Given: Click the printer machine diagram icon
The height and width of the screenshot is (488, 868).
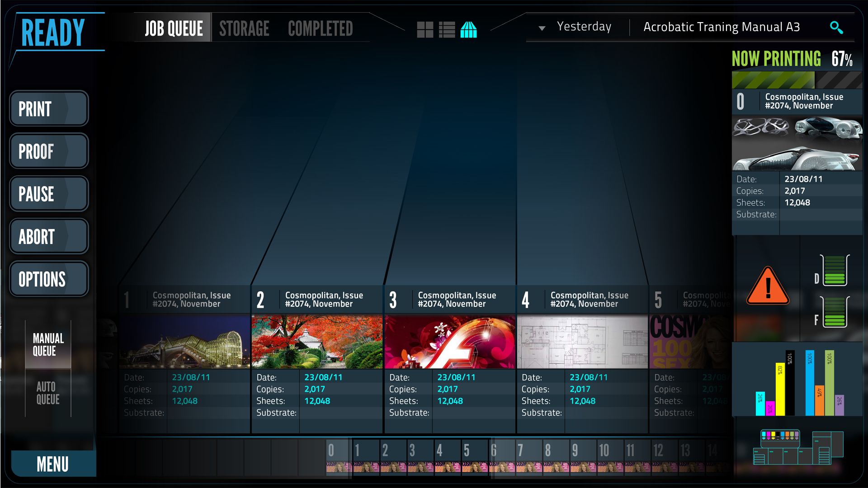Looking at the screenshot, I should click(x=798, y=447).
